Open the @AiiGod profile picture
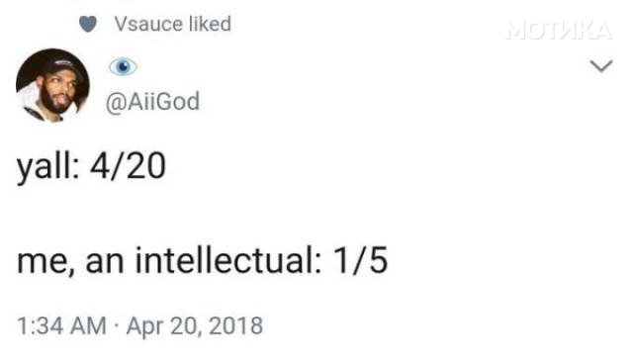The image size is (633, 364). (x=52, y=85)
